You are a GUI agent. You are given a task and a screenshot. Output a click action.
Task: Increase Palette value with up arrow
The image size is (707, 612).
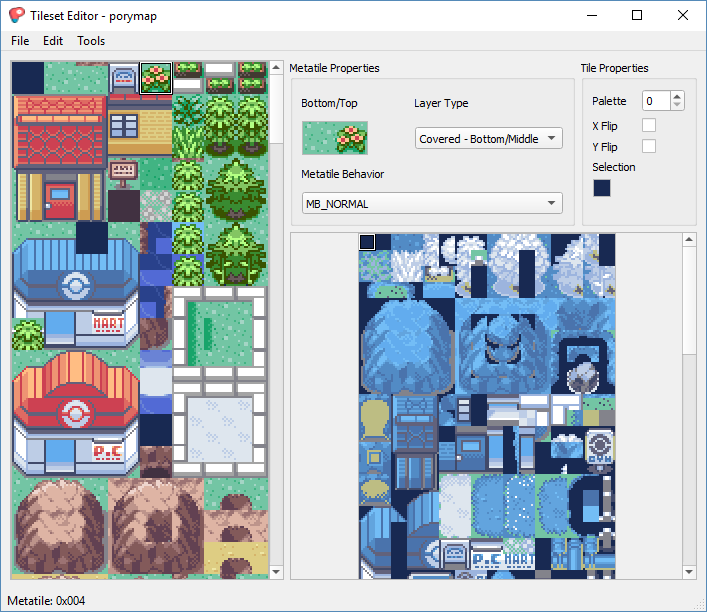click(x=677, y=97)
